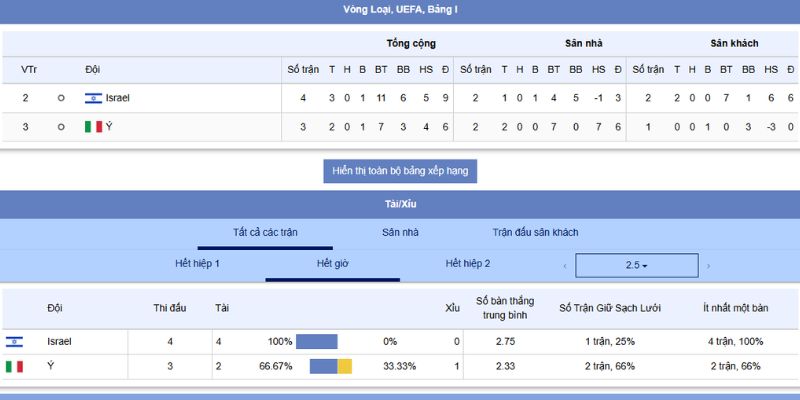
Task: Select the Sân nhà tab
Action: (400, 233)
